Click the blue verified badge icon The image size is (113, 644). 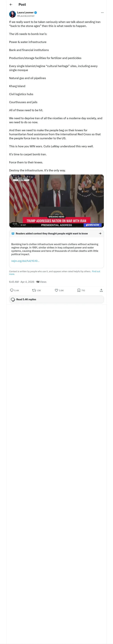pyautogui.click(x=36, y=13)
